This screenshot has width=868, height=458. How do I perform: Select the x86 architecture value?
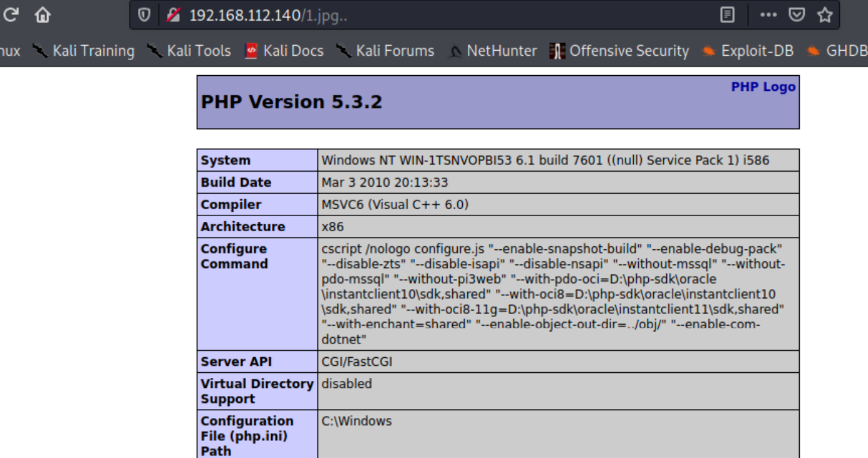click(x=333, y=226)
